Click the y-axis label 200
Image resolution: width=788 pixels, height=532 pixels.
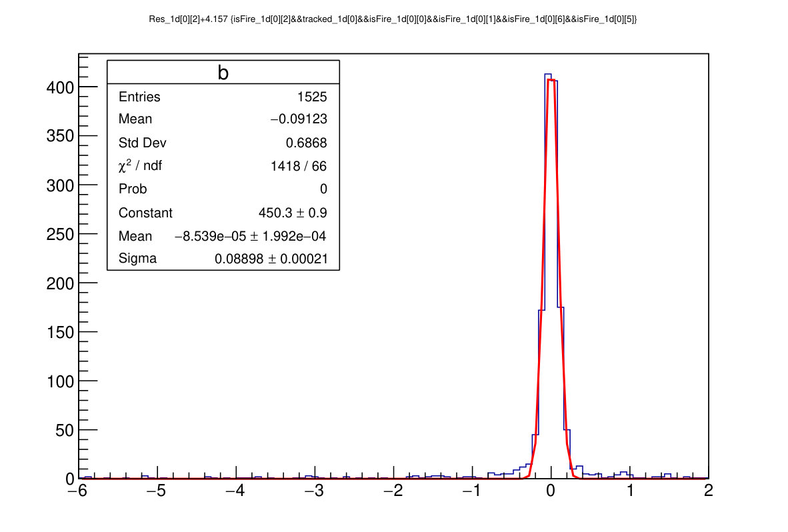pyautogui.click(x=60, y=284)
